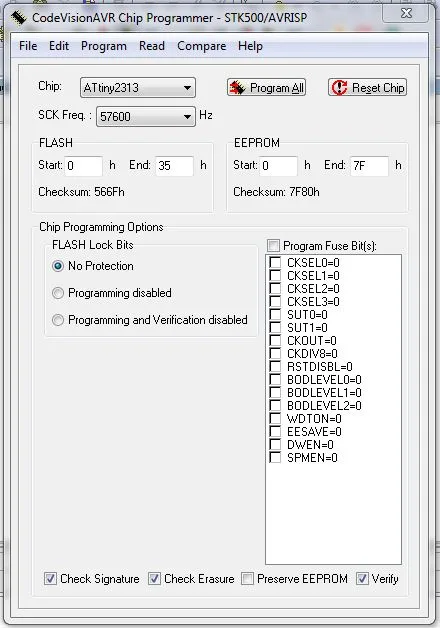The width and height of the screenshot is (440, 628).
Task: Click the Program All button
Action: pos(266,88)
